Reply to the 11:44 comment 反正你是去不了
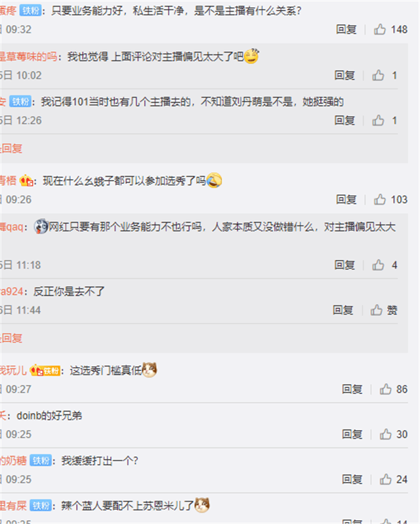The width and height of the screenshot is (420, 524). (x=343, y=310)
